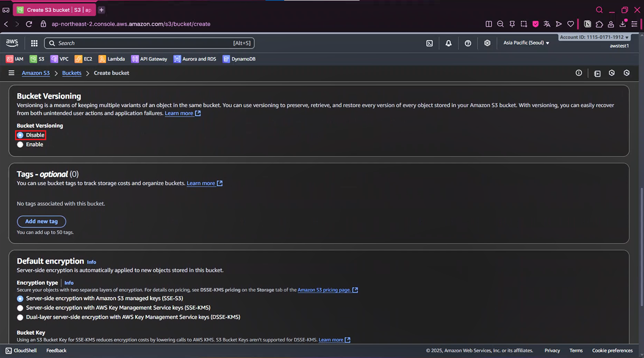Open Lambda service shortcut
The height and width of the screenshot is (358, 644).
click(111, 59)
